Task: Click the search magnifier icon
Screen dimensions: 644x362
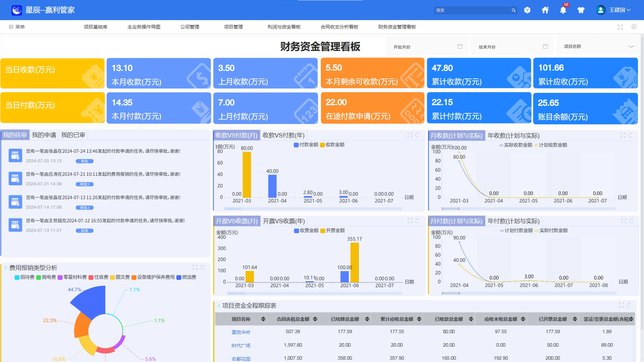Action: (x=514, y=10)
